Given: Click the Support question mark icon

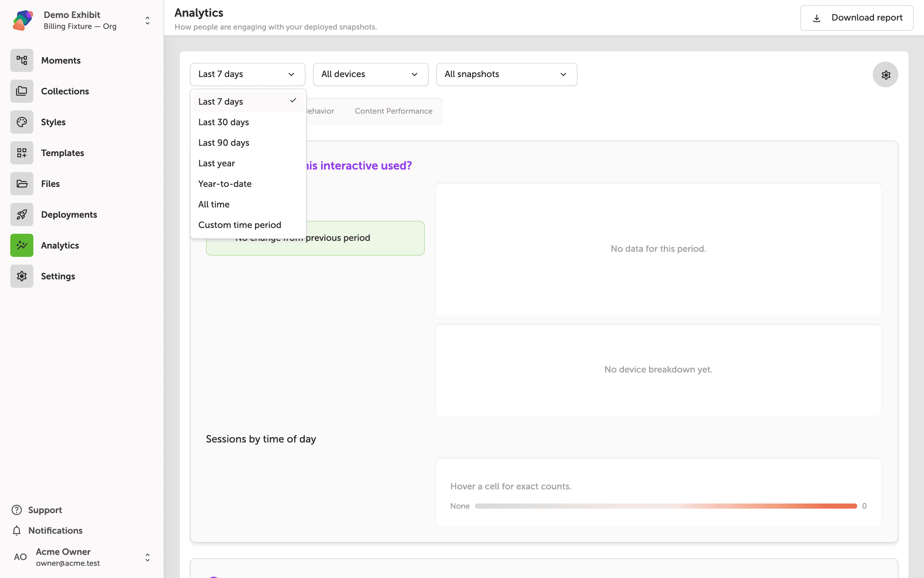Looking at the screenshot, I should 16,510.
